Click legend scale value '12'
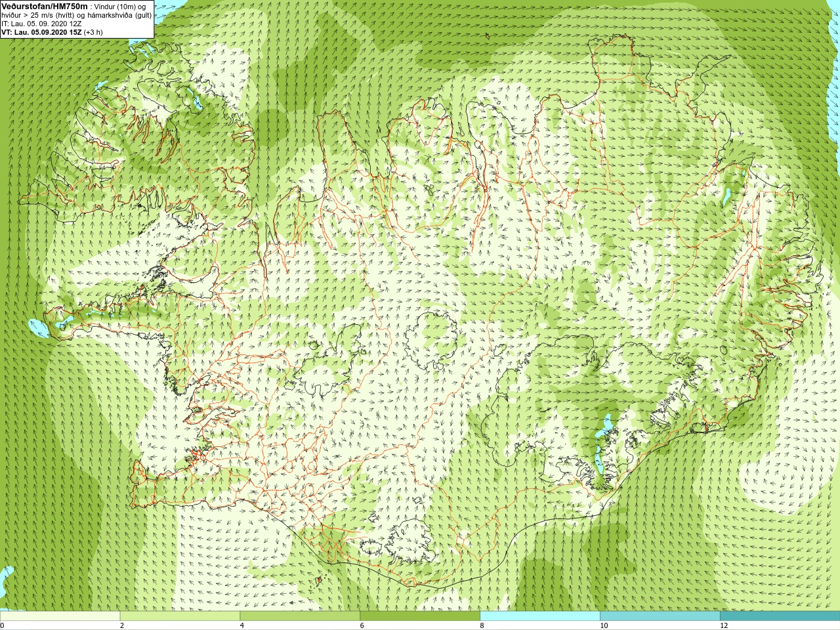This screenshot has width=840, height=630. tap(724, 625)
